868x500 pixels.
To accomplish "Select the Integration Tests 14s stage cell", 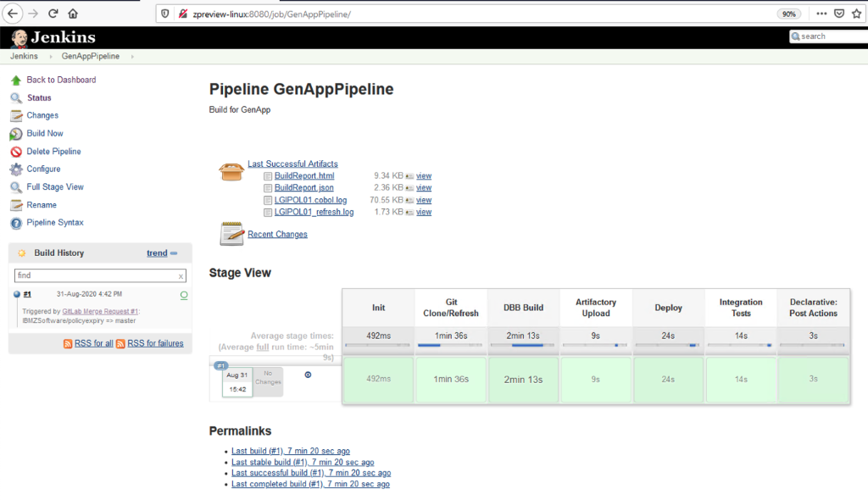I will (x=741, y=380).
